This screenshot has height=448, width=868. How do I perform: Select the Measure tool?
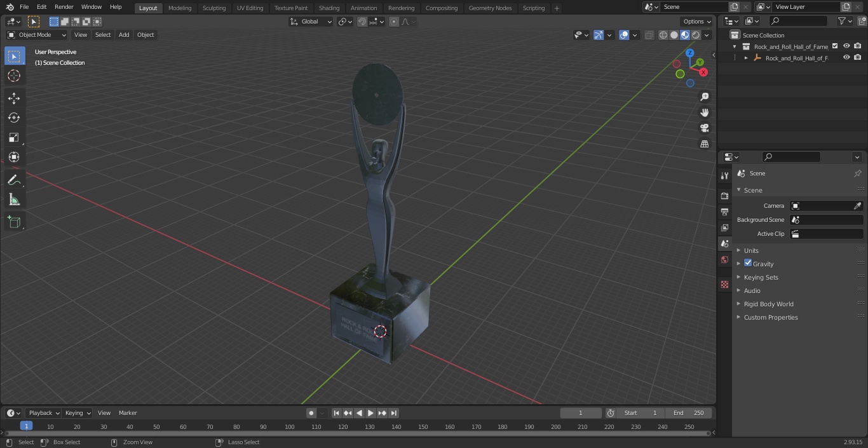(x=15, y=200)
